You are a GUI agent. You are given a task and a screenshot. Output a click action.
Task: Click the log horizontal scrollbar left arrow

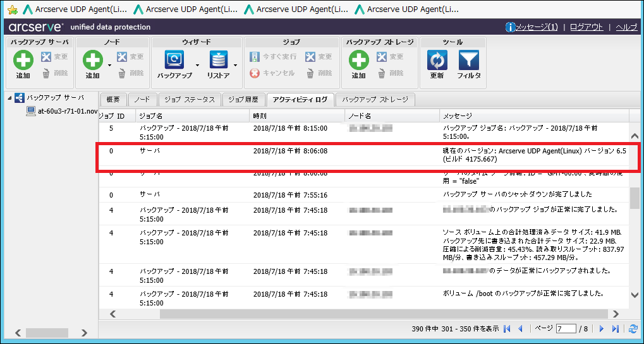point(112,314)
